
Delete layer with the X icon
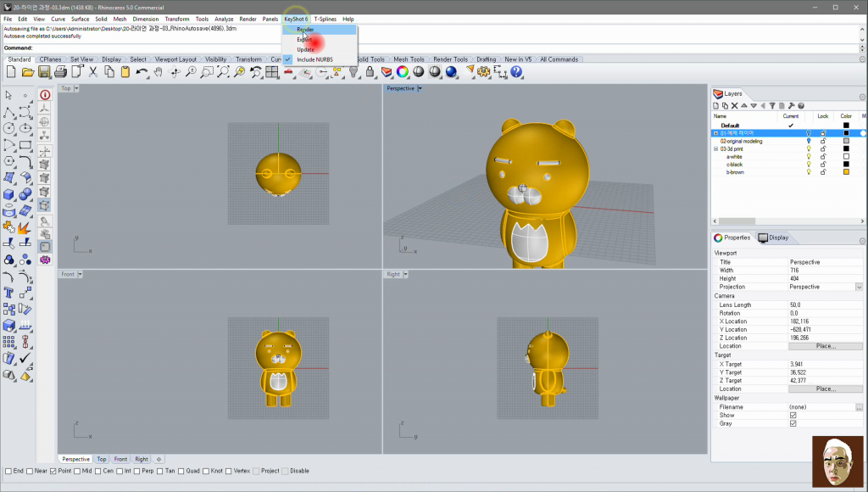click(x=735, y=106)
